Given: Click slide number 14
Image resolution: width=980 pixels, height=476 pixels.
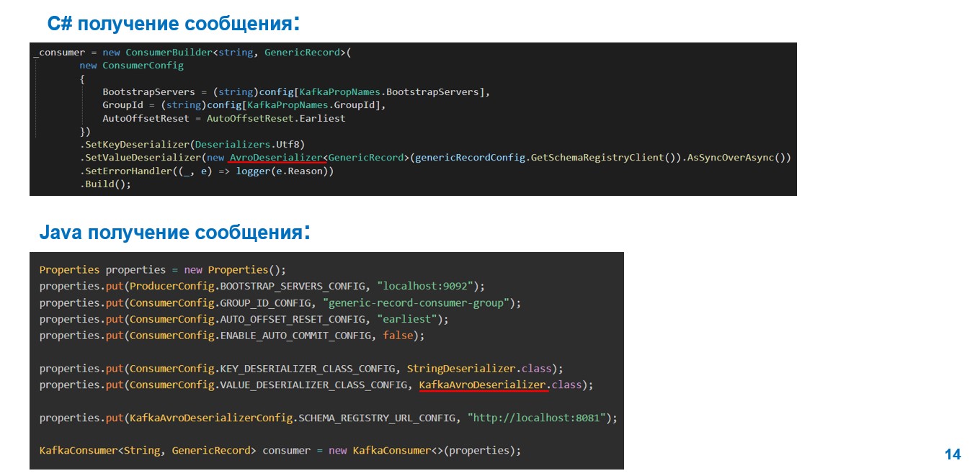Looking at the screenshot, I should pyautogui.click(x=953, y=454).
